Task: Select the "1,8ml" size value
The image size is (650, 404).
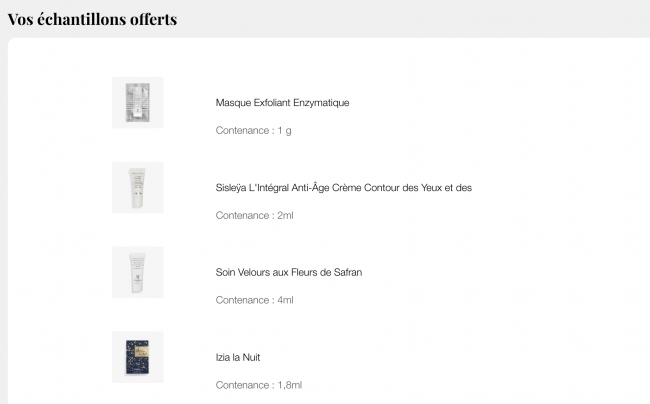Action: point(289,385)
